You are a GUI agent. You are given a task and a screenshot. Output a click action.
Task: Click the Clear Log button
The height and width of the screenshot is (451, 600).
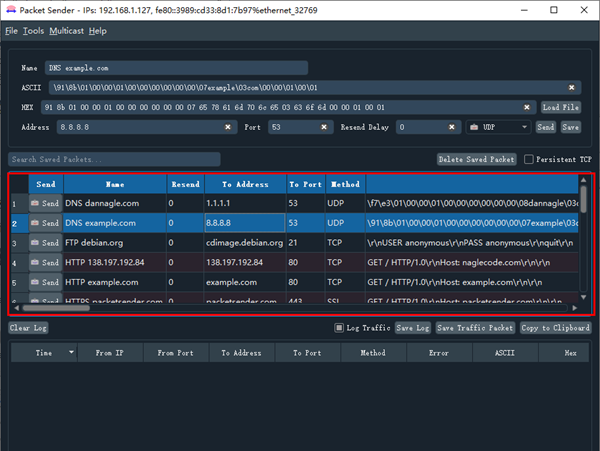28,328
